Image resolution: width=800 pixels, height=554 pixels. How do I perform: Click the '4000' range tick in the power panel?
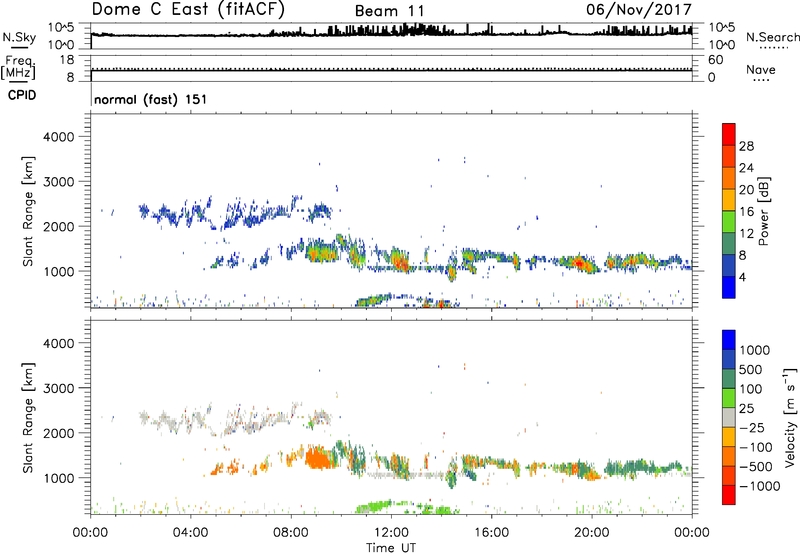(58, 137)
